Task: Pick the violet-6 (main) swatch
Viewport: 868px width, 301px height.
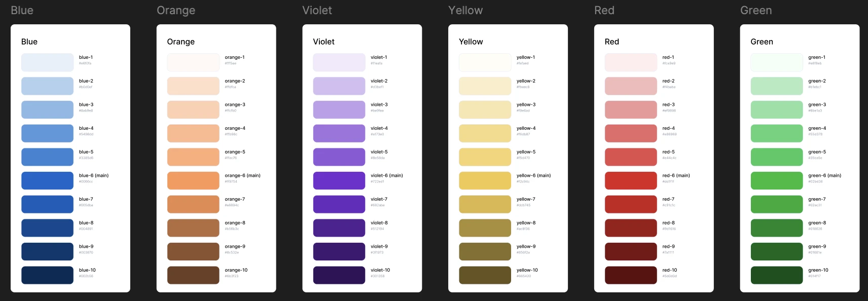Action: point(339,180)
